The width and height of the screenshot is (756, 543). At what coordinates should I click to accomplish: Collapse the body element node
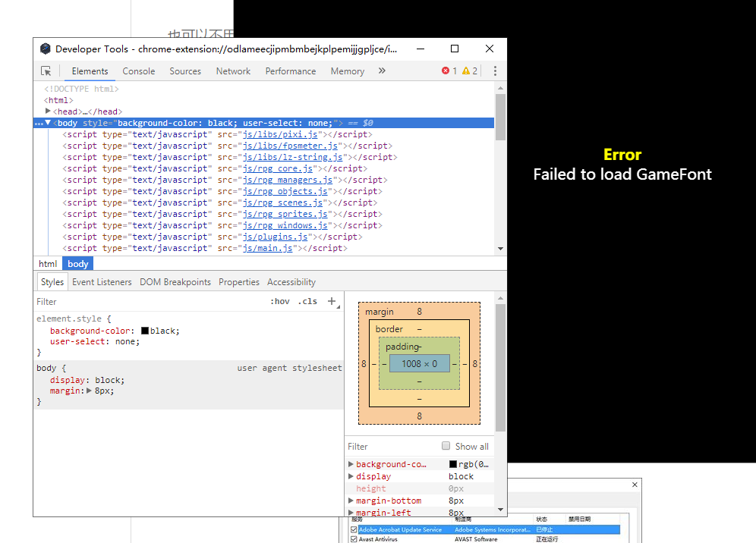coord(48,123)
